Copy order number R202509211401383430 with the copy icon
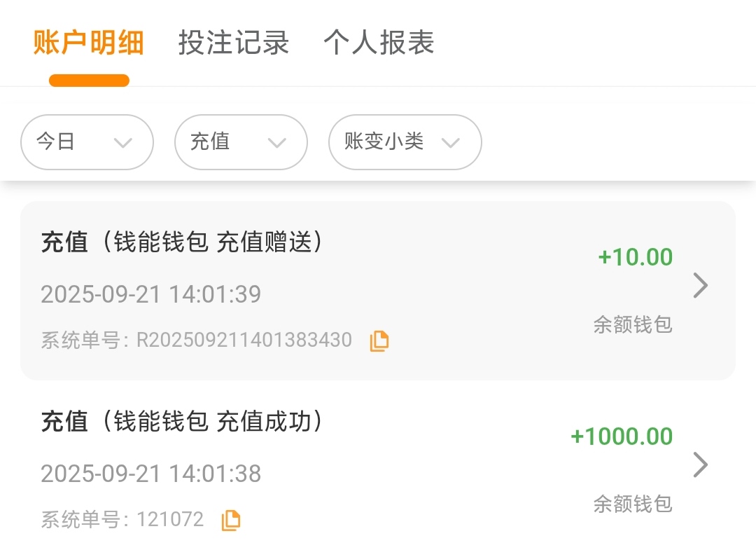The height and width of the screenshot is (550, 756). click(x=379, y=341)
